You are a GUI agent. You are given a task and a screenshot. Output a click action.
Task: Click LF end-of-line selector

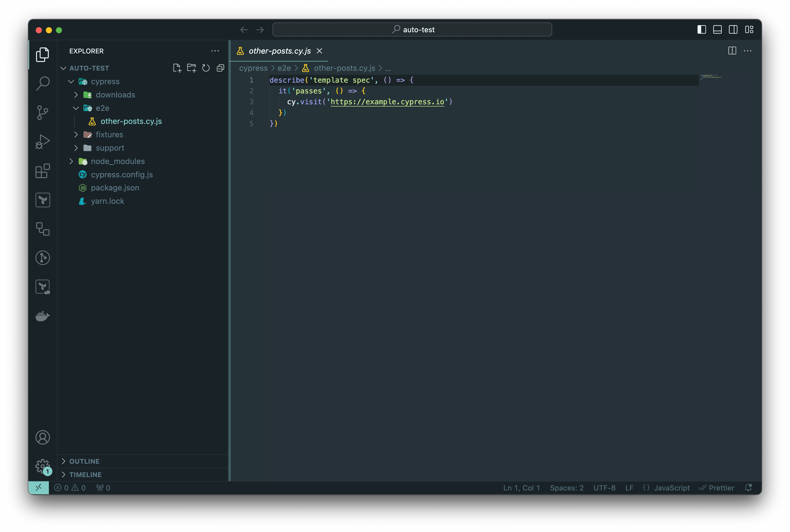[629, 488]
